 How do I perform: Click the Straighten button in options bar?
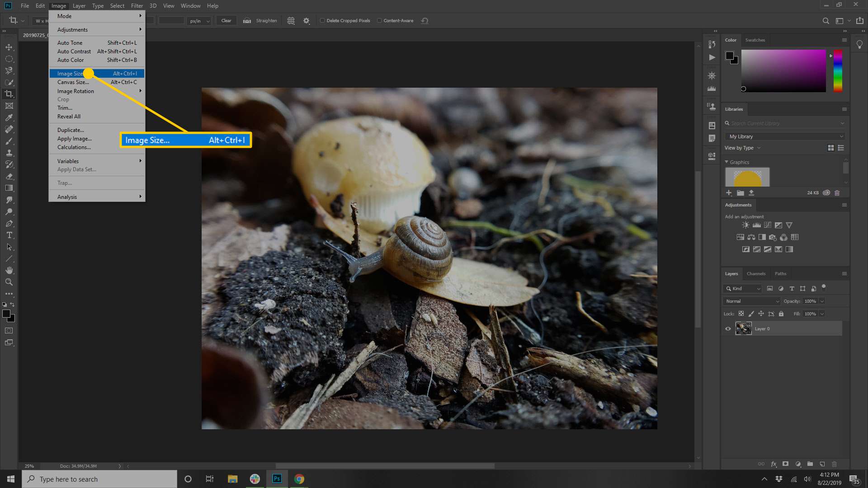[x=266, y=20]
